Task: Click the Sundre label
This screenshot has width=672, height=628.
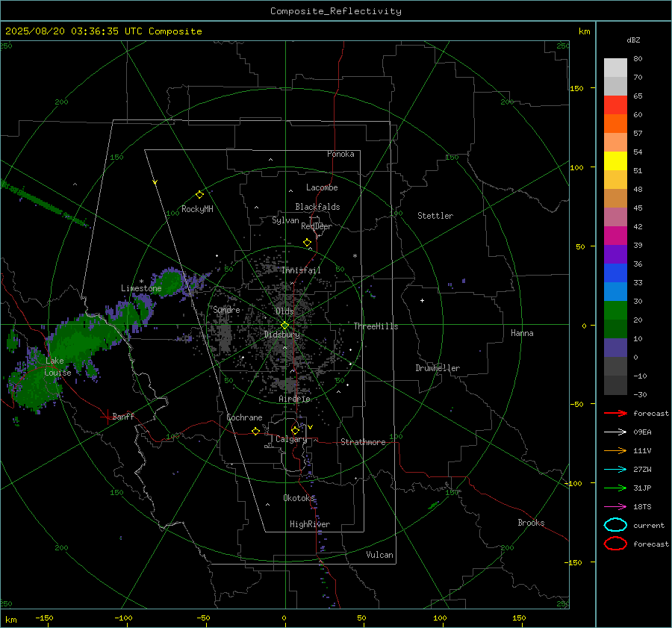Action: (226, 310)
